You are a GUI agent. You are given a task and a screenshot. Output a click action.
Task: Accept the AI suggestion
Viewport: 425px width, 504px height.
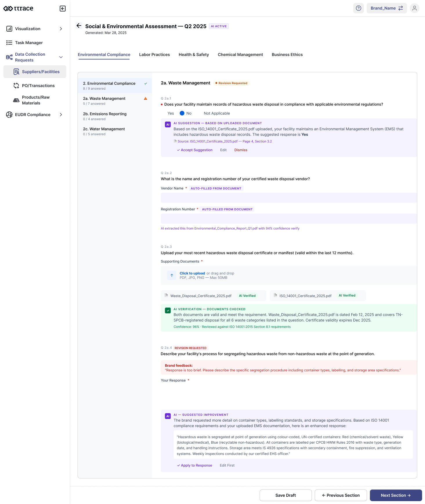195,150
